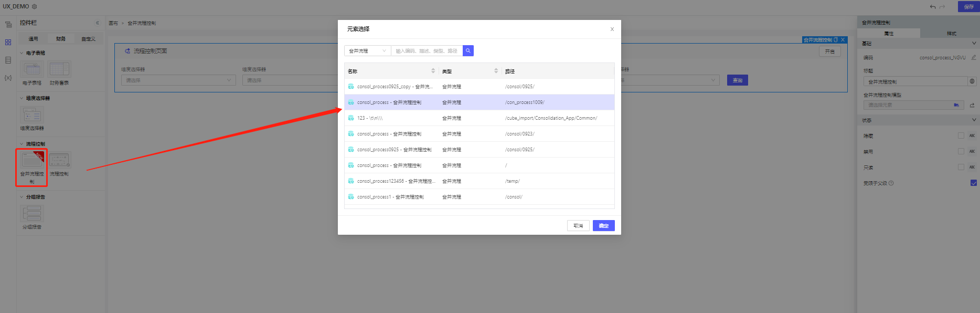Enable the 隐藏 checkbox
The image size is (980, 313).
tap(961, 135)
